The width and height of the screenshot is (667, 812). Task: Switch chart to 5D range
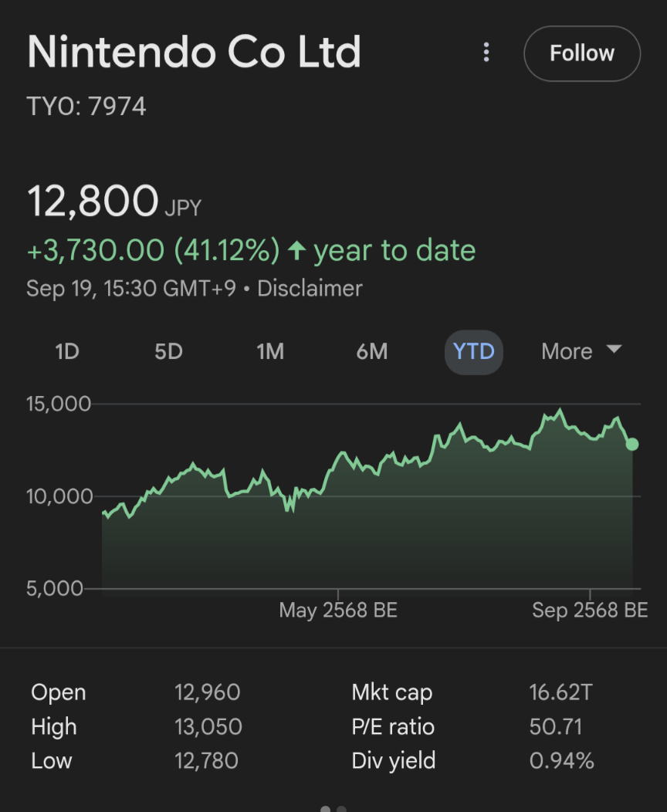[x=169, y=352]
